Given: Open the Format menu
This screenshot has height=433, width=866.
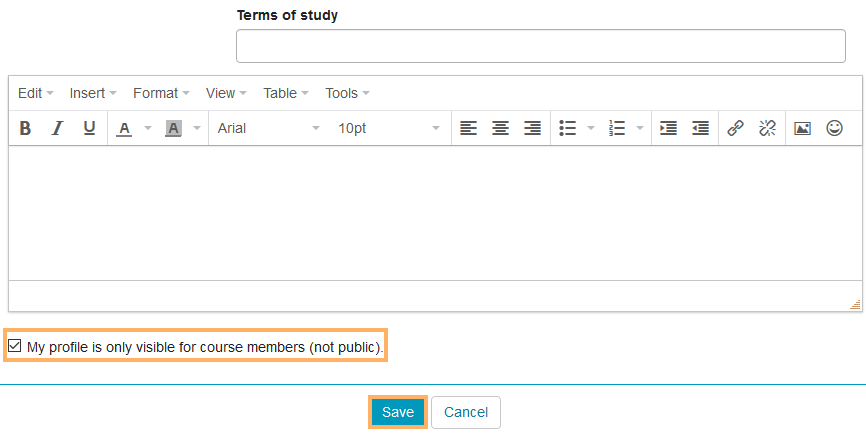Looking at the screenshot, I should point(161,93).
